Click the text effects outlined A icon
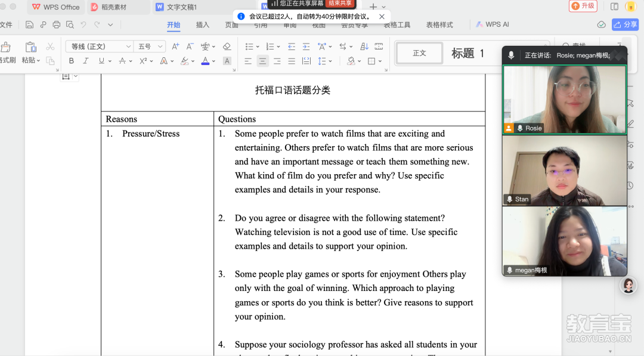Screen dimensions: 644x356 [164, 61]
